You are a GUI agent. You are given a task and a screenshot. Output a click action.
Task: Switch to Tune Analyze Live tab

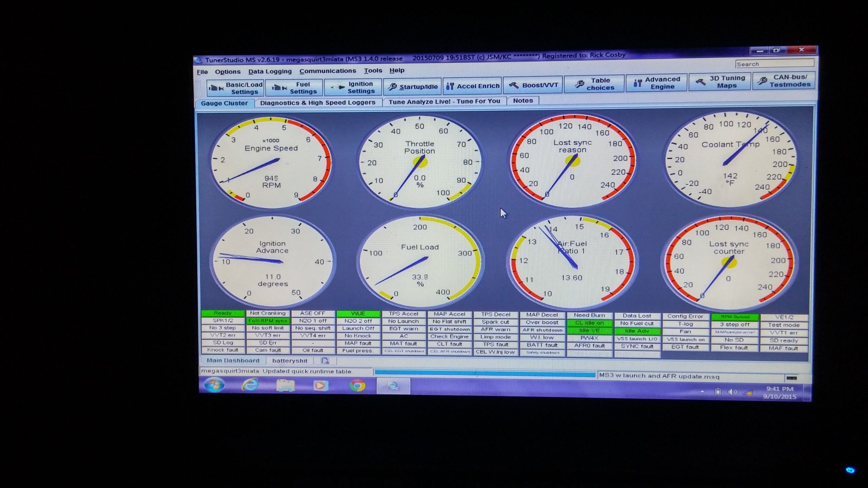tap(444, 101)
